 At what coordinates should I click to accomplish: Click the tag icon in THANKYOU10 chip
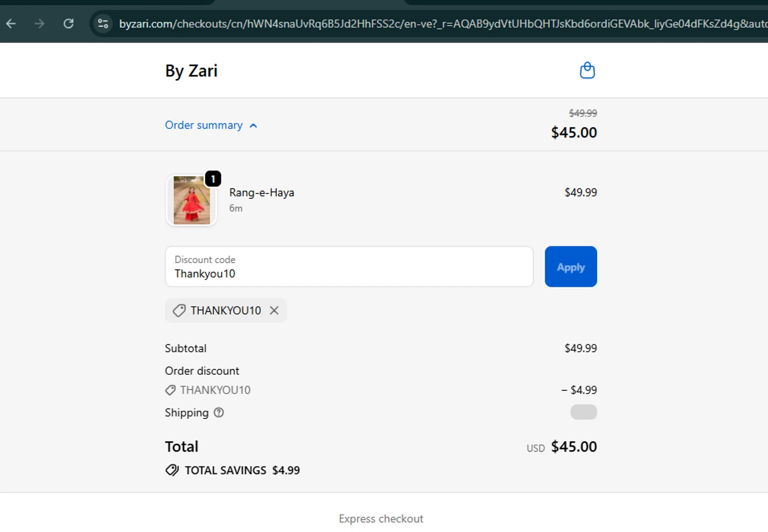pos(179,310)
